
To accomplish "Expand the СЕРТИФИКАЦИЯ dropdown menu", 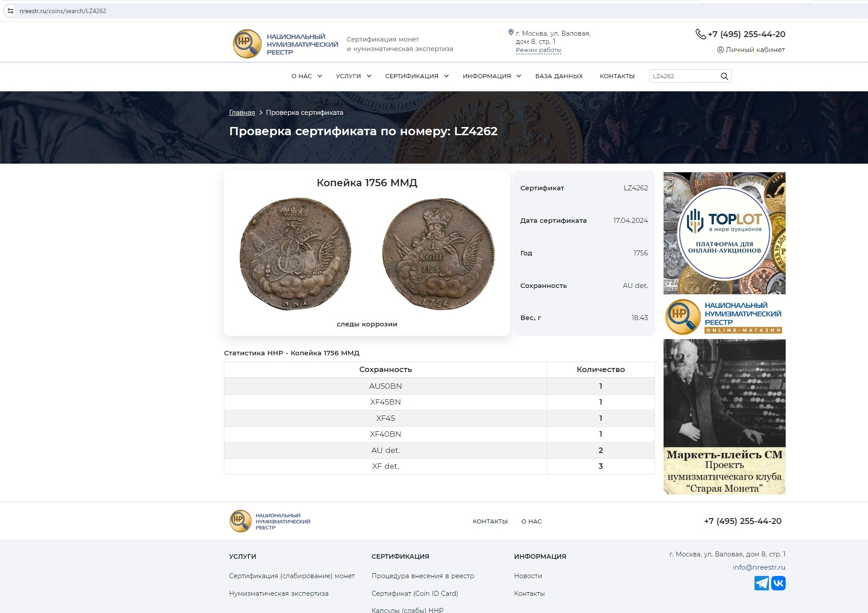I will point(416,76).
